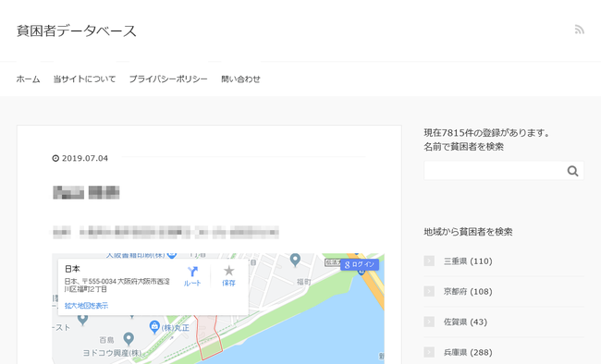Expand the 佐賀県 arrow icon
The width and height of the screenshot is (601, 364).
pyautogui.click(x=429, y=322)
